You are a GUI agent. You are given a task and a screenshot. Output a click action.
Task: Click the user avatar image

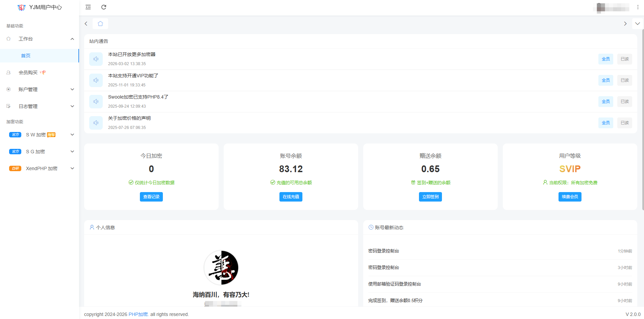coord(221,267)
